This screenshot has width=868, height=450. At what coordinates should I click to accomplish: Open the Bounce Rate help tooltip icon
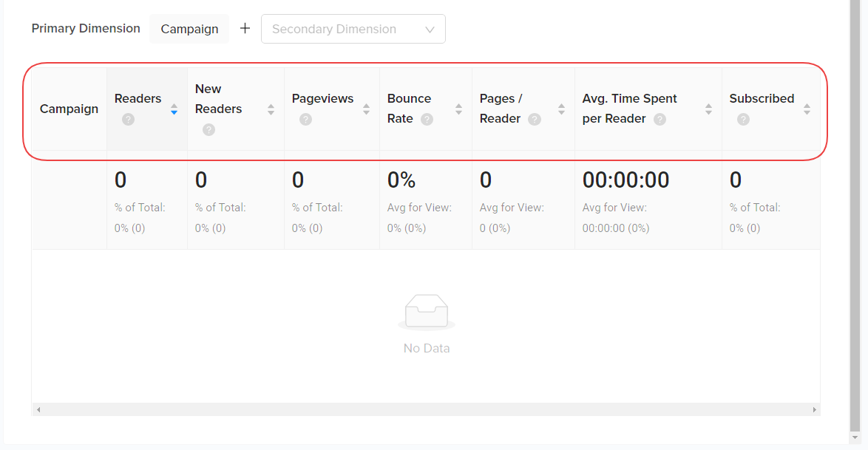tap(427, 119)
